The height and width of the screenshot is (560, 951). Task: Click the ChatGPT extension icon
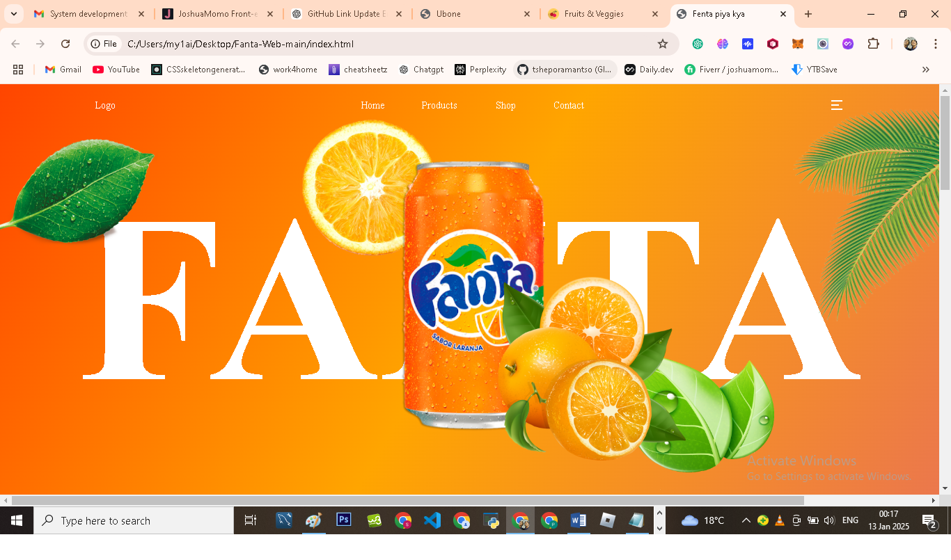698,44
